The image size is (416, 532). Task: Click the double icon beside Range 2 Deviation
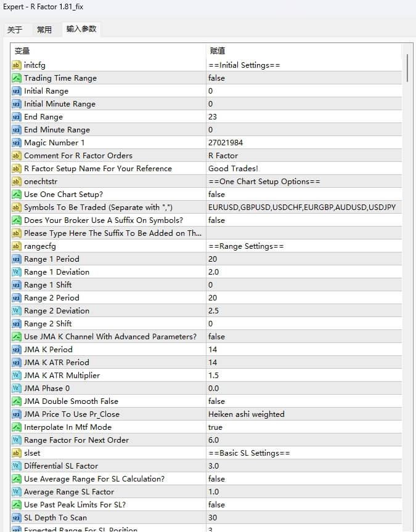click(x=16, y=311)
